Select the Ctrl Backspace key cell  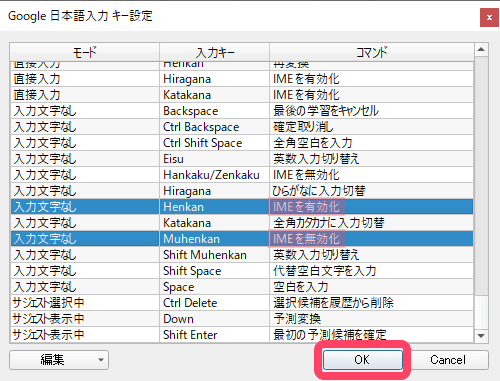(214, 127)
